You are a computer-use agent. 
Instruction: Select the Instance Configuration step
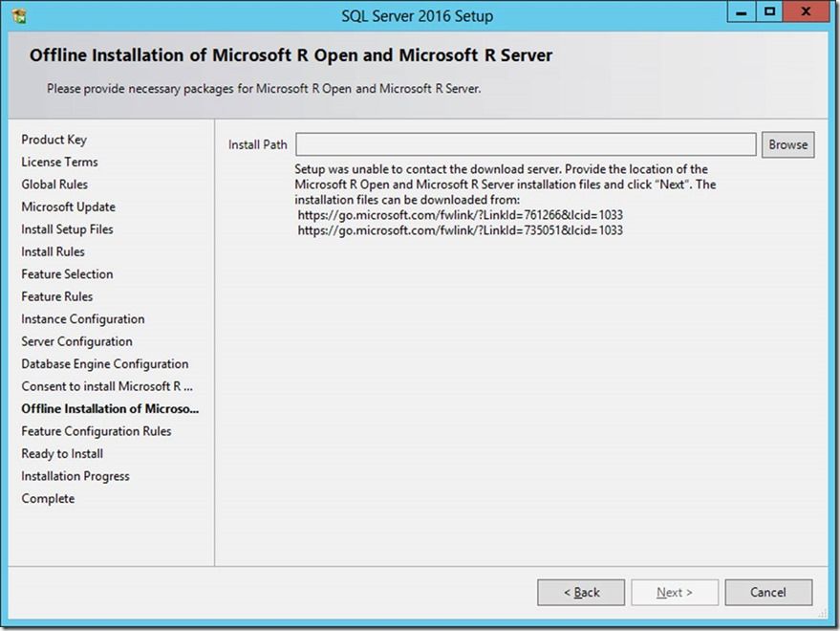coord(83,319)
